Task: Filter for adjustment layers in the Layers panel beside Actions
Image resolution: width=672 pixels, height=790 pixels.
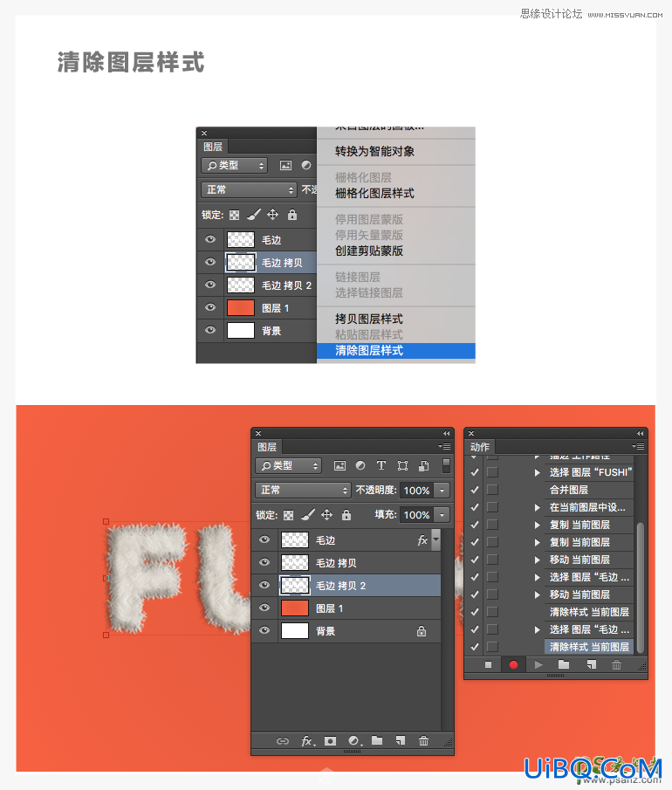Action: [360, 465]
